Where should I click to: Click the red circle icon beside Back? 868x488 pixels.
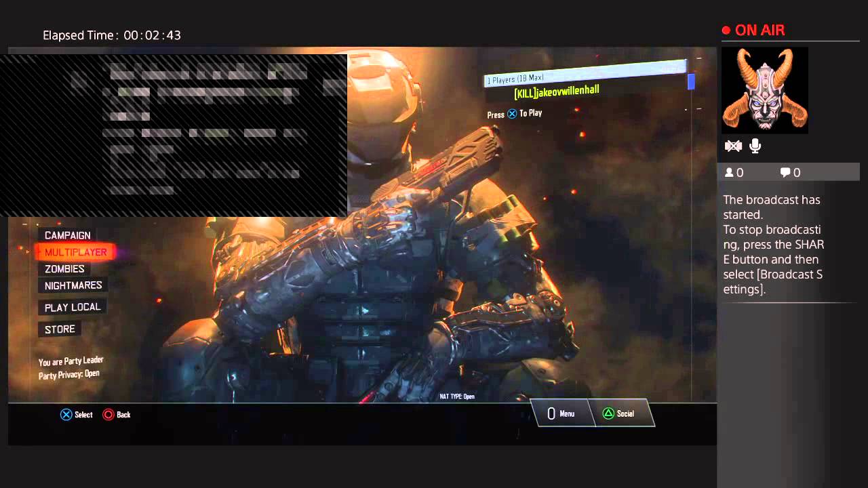pos(108,414)
